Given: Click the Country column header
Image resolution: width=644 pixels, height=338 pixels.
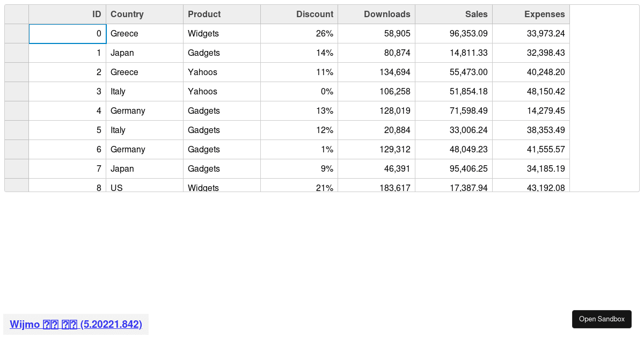Looking at the screenshot, I should click(145, 14).
